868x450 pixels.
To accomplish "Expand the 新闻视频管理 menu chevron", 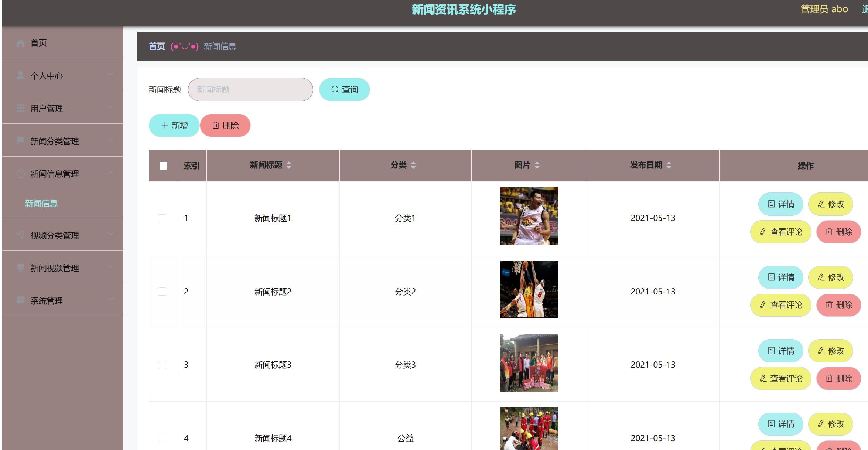I will tap(110, 267).
